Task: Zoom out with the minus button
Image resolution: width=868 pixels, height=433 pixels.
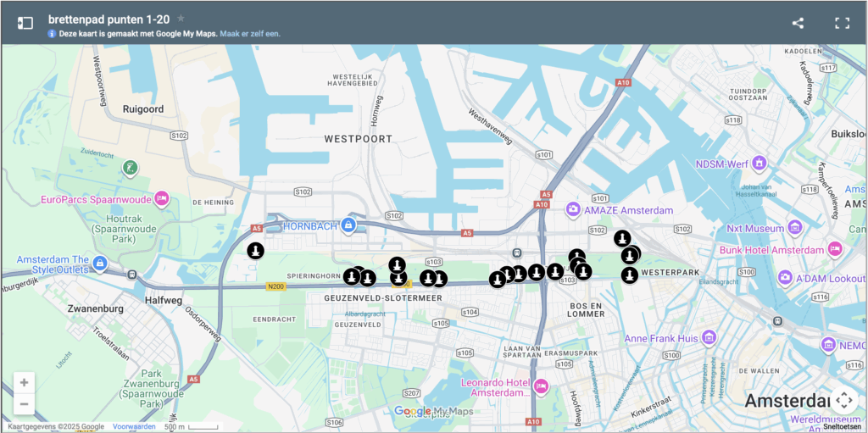Action: point(24,404)
